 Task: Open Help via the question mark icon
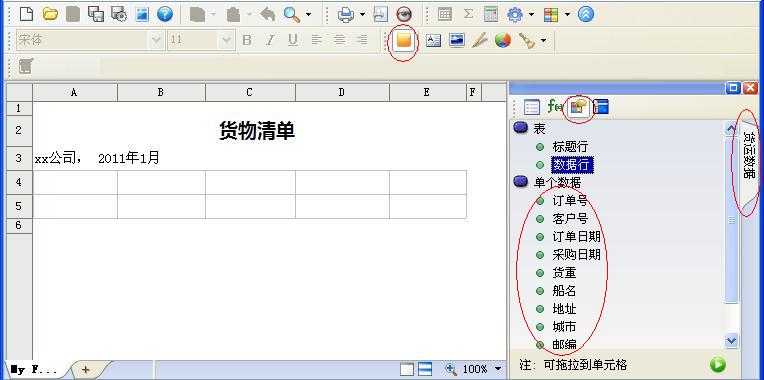[x=165, y=15]
